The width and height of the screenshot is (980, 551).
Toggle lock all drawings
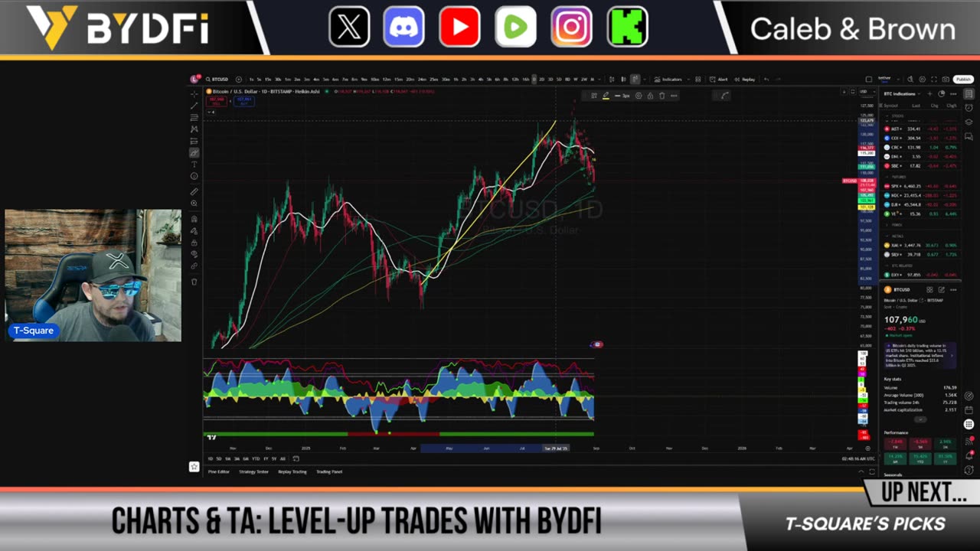pos(194,243)
